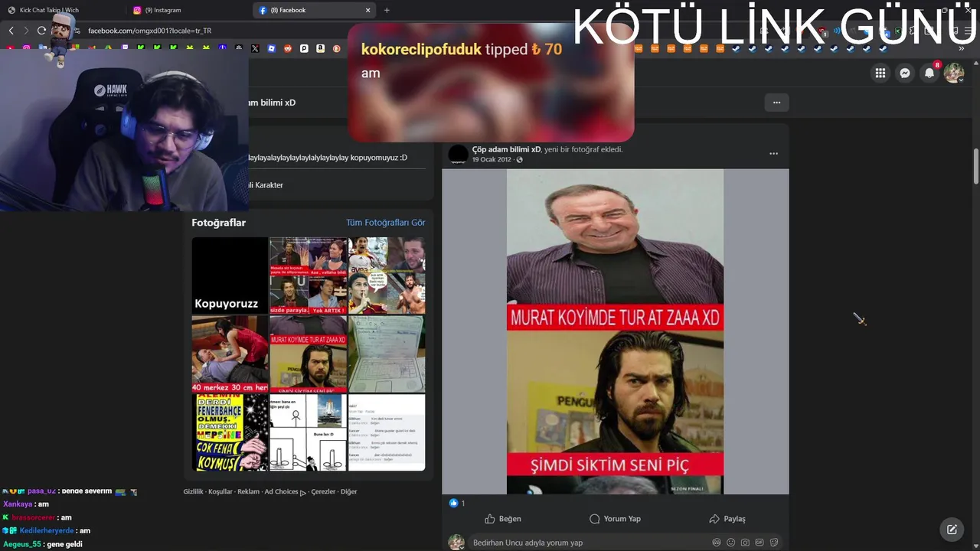Open the GIF picker in comment box
Image resolution: width=980 pixels, height=551 pixels.
pyautogui.click(x=759, y=543)
